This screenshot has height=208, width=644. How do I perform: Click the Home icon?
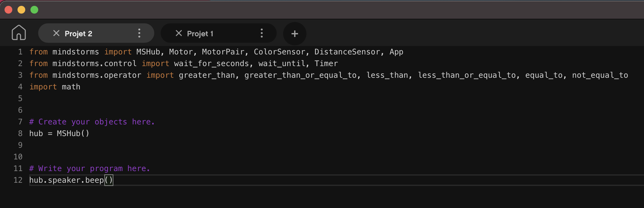click(18, 32)
